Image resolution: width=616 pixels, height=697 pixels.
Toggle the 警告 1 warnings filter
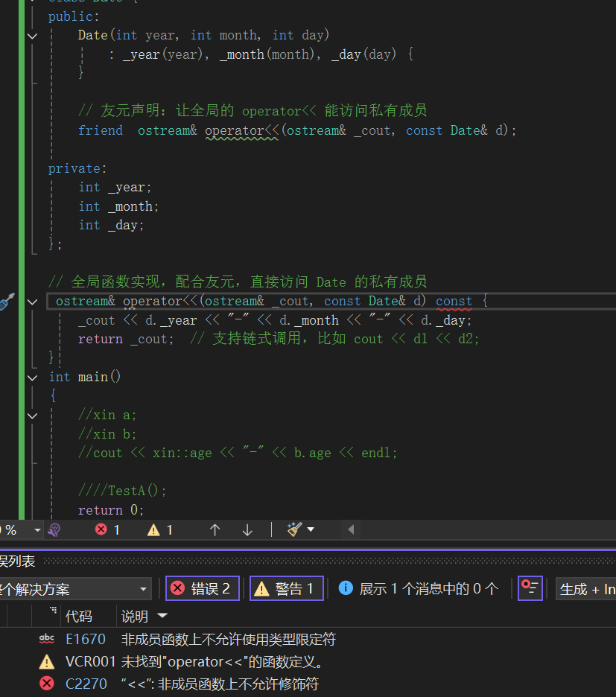(287, 588)
